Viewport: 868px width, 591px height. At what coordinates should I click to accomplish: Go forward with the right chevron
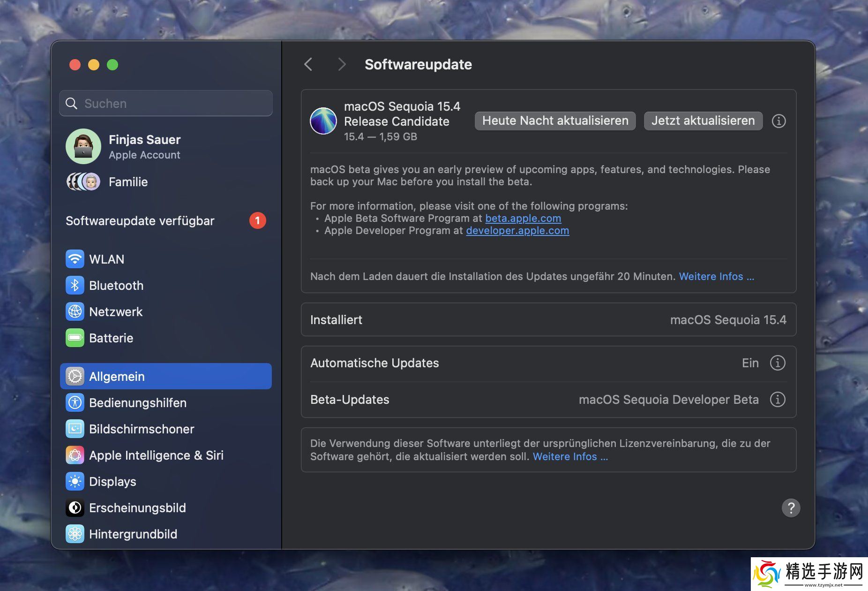342,64
